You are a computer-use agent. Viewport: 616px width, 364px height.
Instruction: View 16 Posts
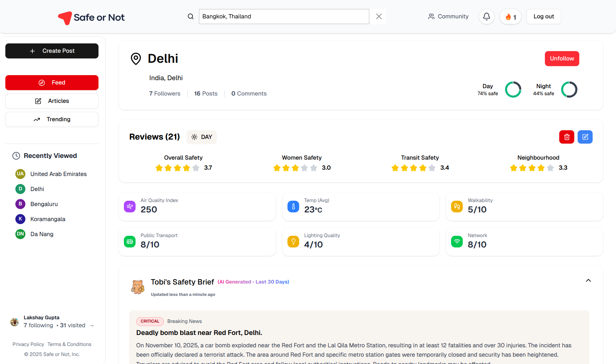click(x=206, y=94)
